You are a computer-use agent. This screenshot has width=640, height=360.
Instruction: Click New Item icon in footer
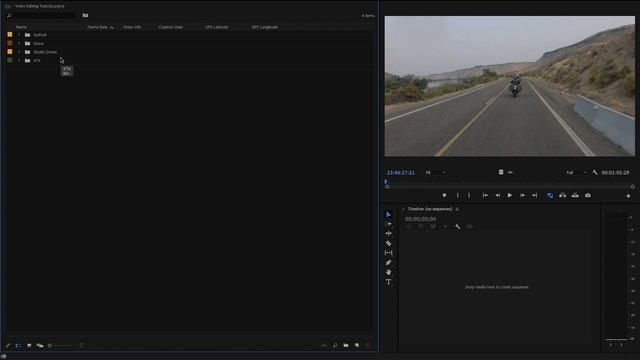[357, 345]
